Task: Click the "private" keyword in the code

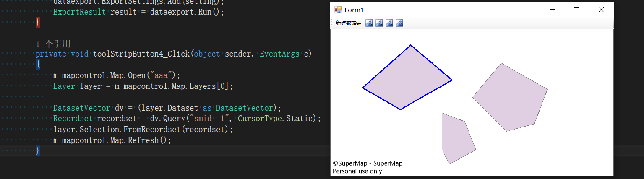Action: tap(51, 54)
